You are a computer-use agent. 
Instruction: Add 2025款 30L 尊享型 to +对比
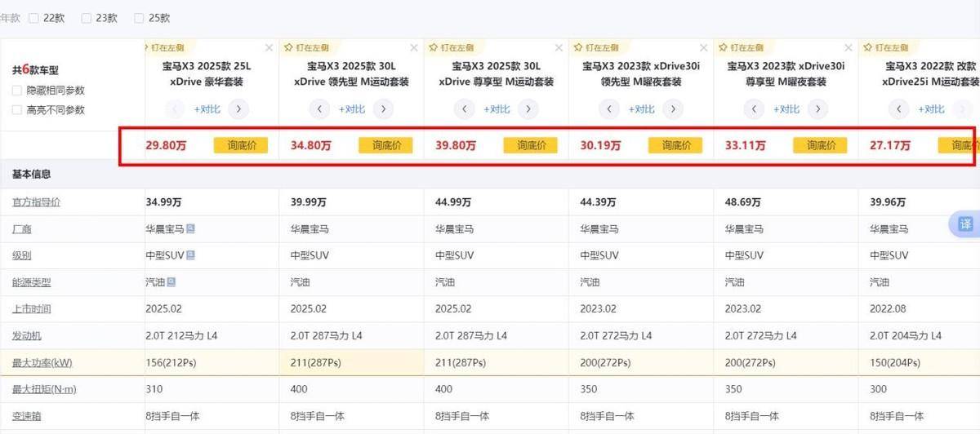click(497, 109)
